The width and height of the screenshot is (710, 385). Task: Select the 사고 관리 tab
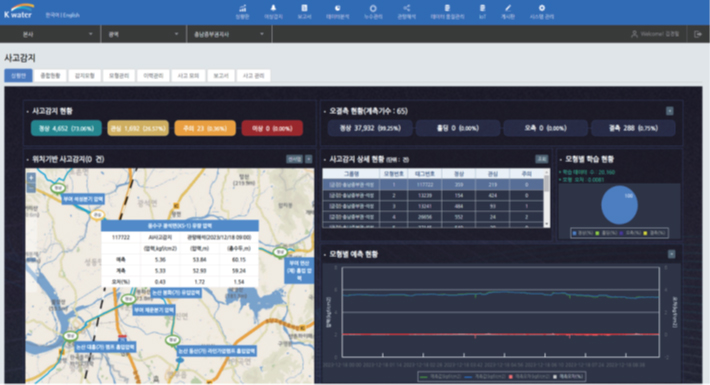254,76
